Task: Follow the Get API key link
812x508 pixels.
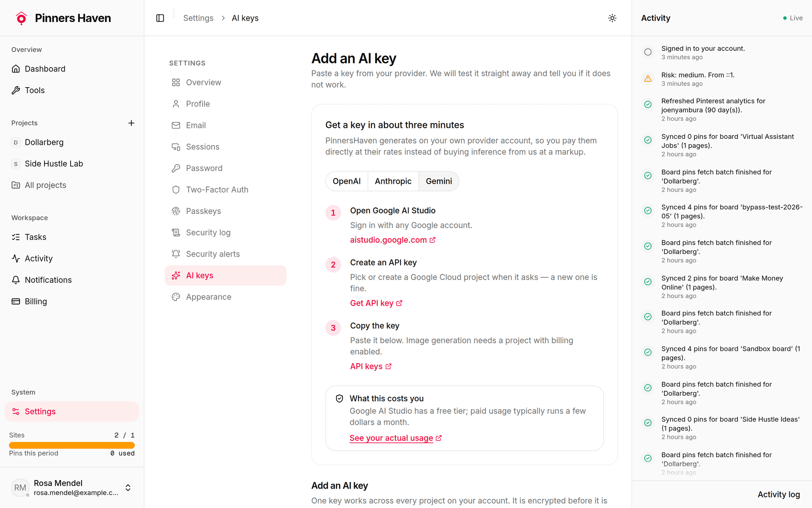Action: click(376, 303)
